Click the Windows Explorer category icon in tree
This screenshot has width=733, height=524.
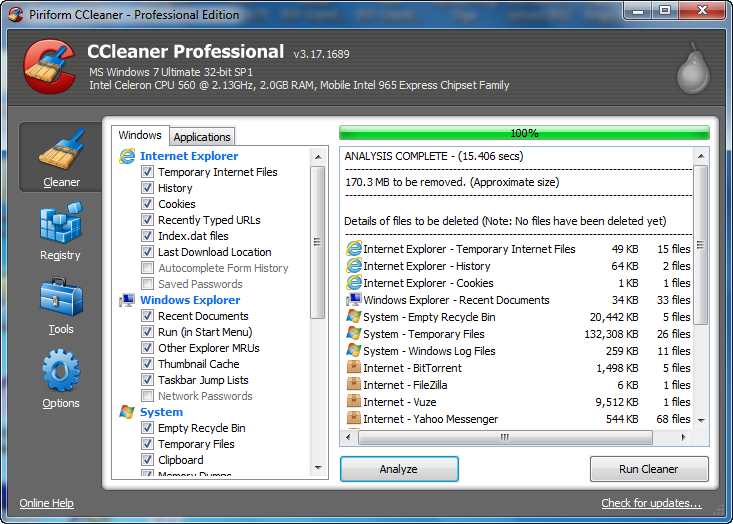tap(127, 300)
